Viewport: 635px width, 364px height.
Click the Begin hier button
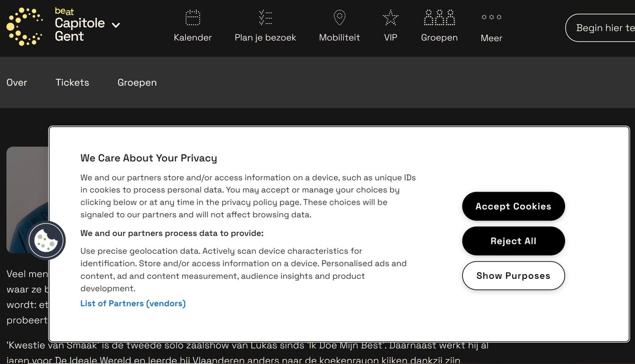pos(600,28)
